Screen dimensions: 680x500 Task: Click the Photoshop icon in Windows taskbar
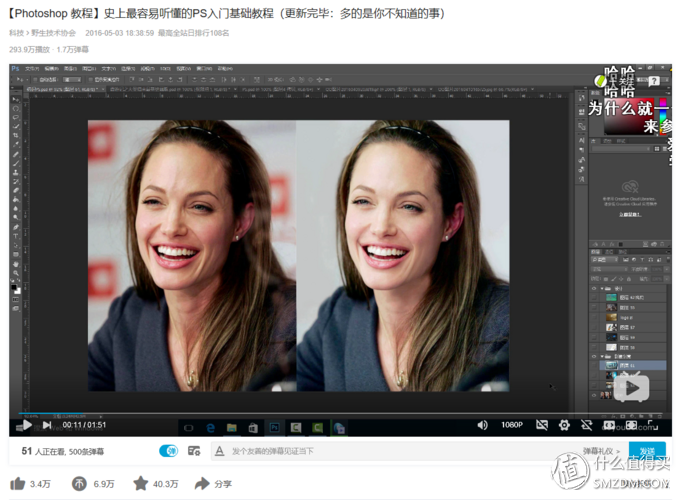point(274,427)
